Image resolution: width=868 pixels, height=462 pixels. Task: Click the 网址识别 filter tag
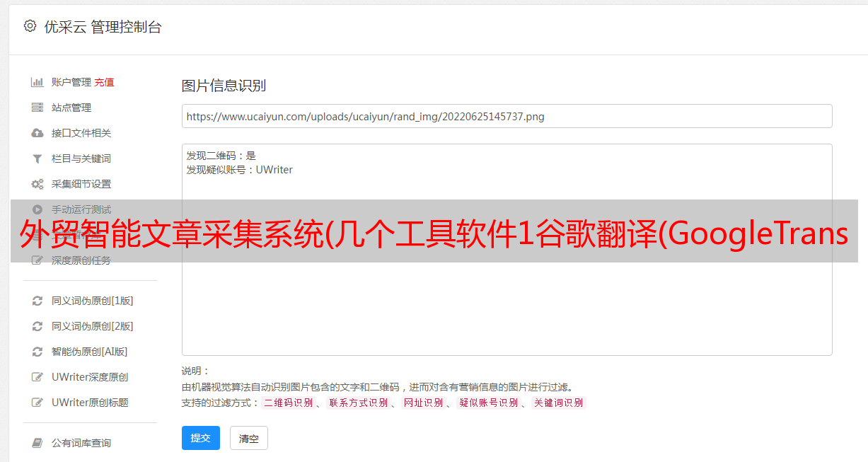(423, 403)
